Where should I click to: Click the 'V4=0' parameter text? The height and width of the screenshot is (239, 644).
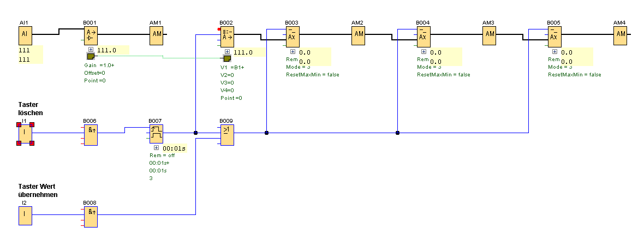click(226, 91)
